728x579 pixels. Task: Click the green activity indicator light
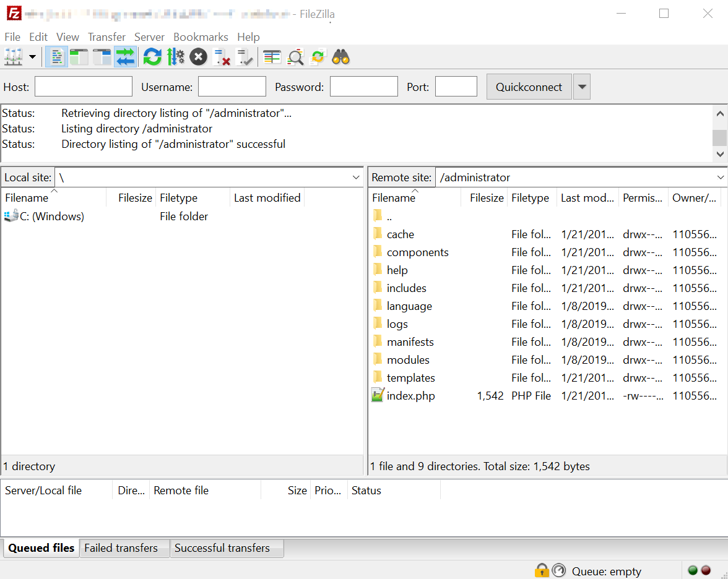tap(693, 570)
